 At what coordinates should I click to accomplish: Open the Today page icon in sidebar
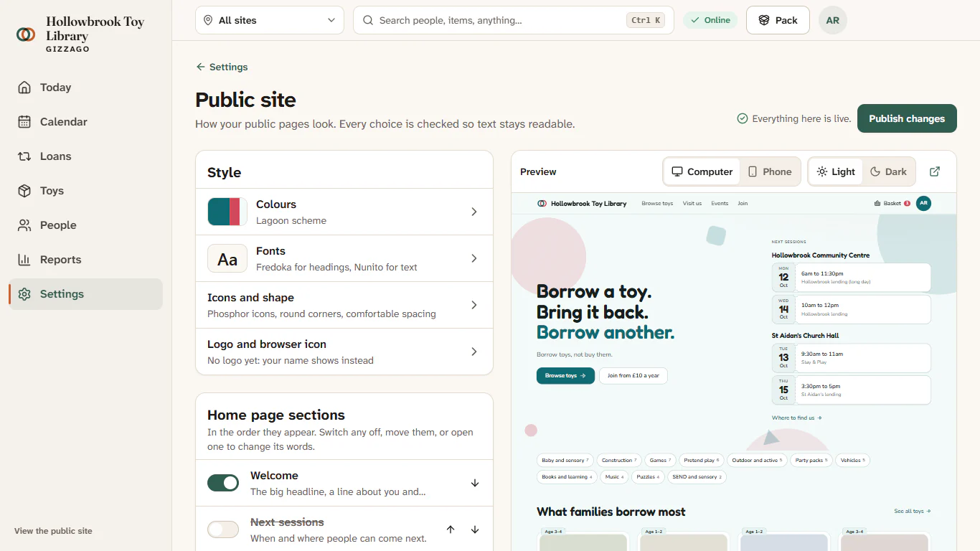pos(24,88)
